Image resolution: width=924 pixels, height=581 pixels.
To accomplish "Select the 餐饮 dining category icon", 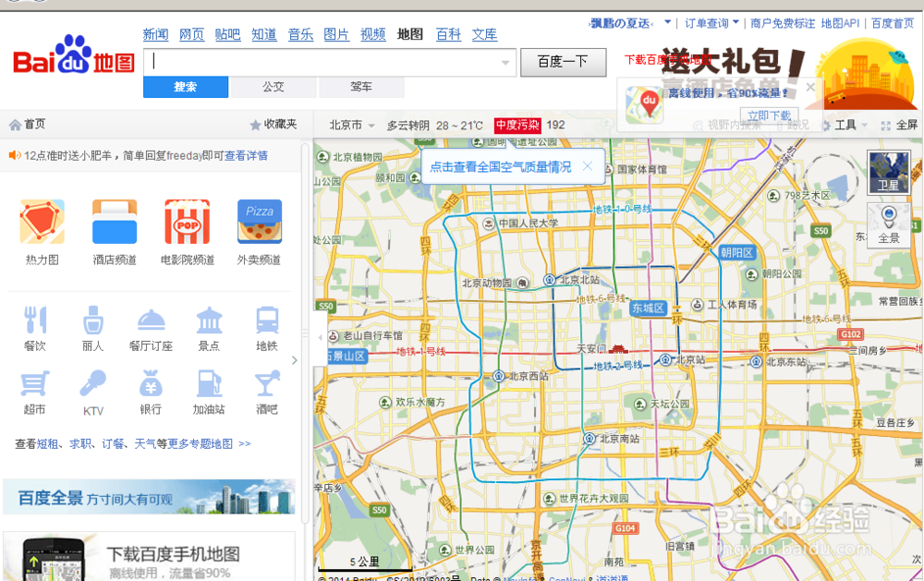I will (x=35, y=321).
